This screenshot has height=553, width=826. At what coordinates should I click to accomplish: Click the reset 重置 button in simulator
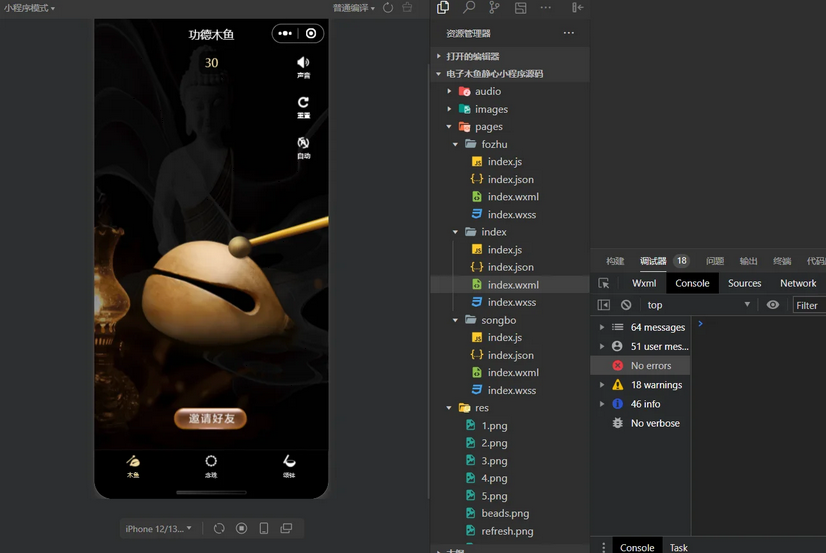303,106
